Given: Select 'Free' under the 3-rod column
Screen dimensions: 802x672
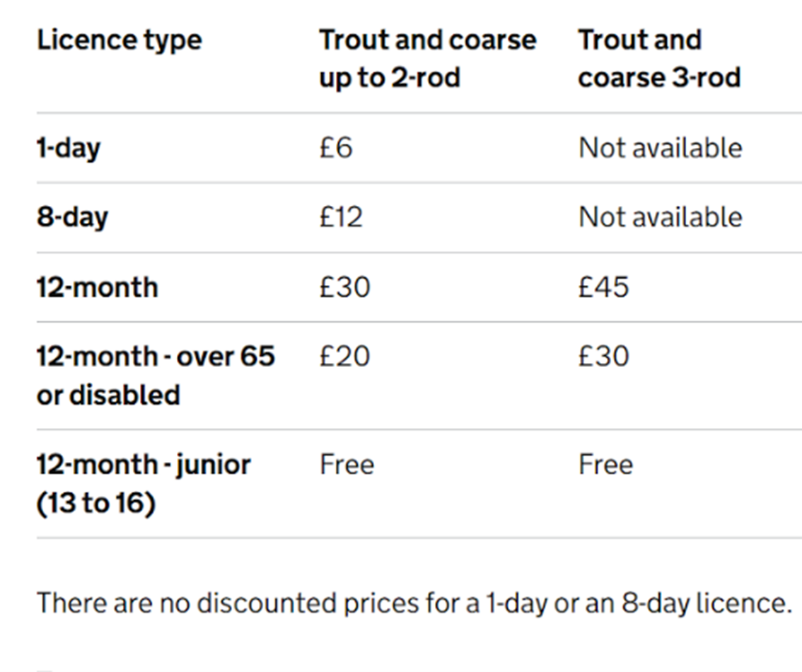Looking at the screenshot, I should point(605,465).
